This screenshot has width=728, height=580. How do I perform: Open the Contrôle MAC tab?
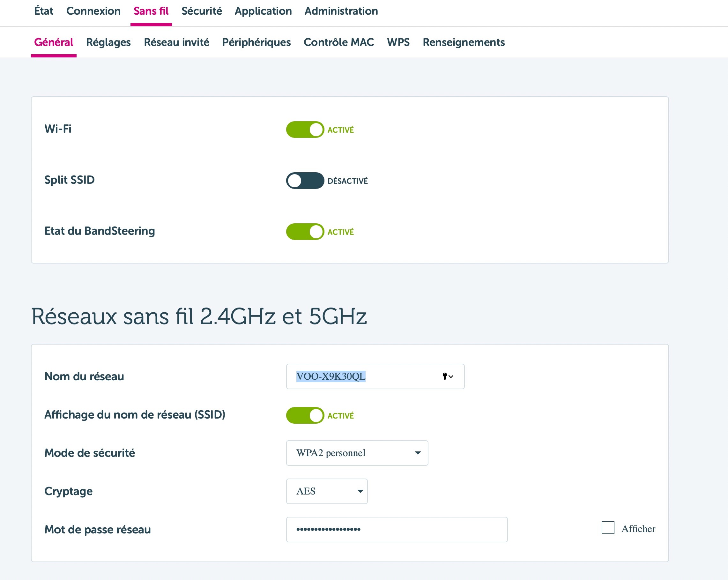click(x=339, y=42)
